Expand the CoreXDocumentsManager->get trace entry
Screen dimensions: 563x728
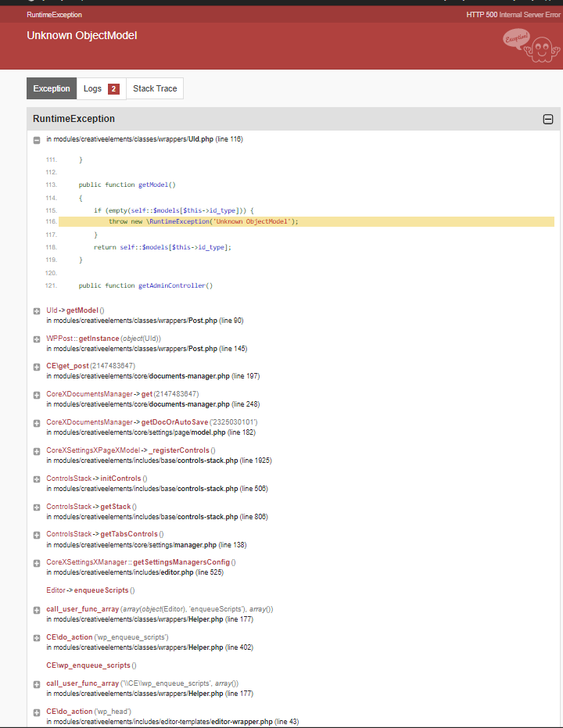point(37,395)
